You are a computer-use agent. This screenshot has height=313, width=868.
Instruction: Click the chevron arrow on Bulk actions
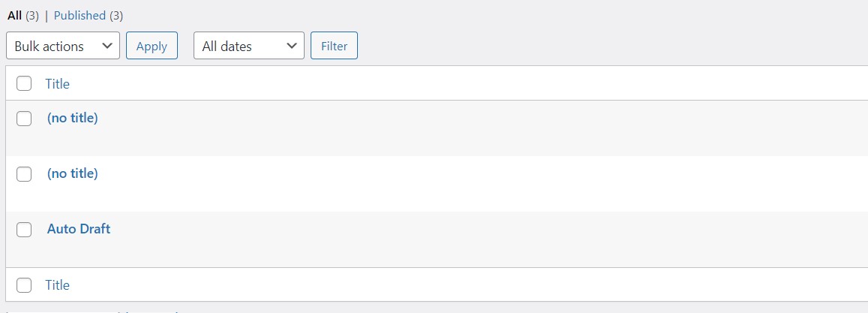(108, 46)
